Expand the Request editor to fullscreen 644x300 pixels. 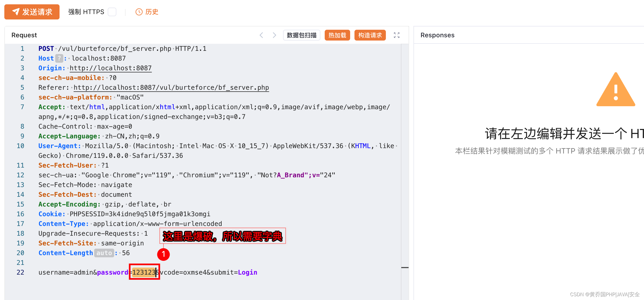tap(397, 35)
